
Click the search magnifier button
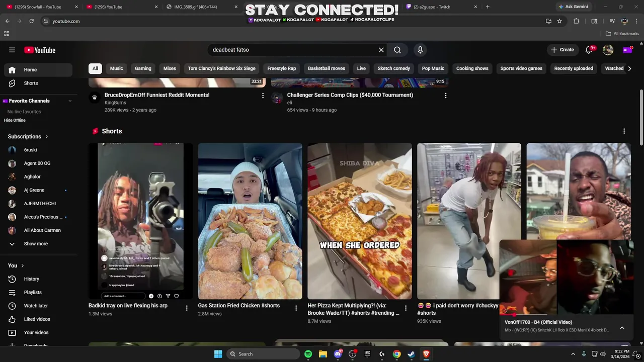(397, 50)
